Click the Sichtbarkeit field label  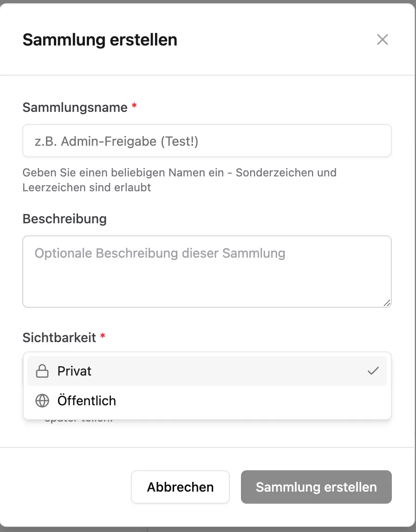(x=59, y=338)
